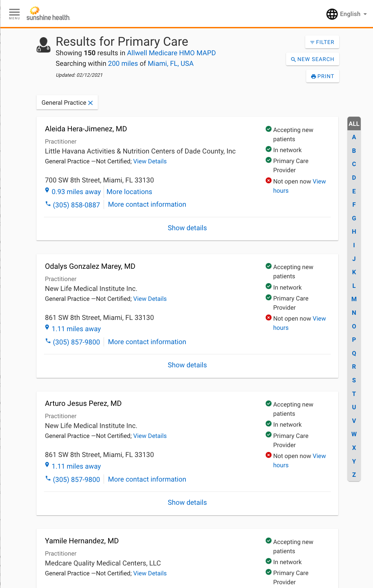View Details for Aleida Hera-Jimenez certification
The image size is (373, 588).
coord(150,161)
